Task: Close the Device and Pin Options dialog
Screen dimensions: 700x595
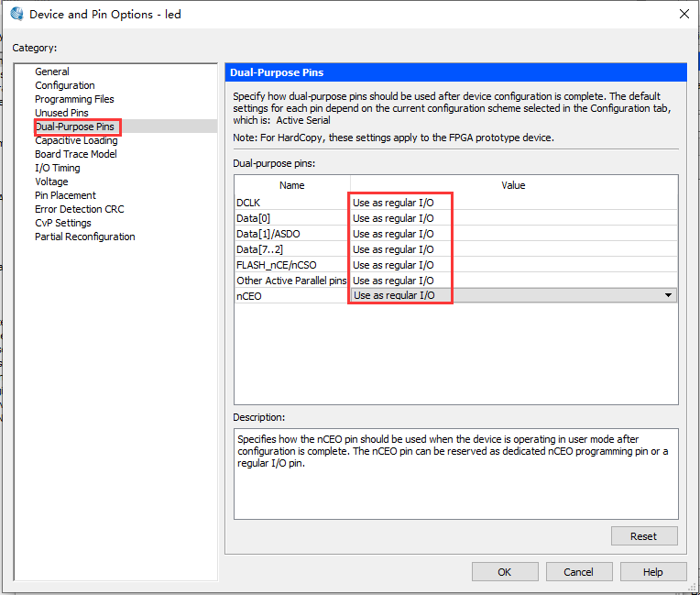Action: pos(683,14)
